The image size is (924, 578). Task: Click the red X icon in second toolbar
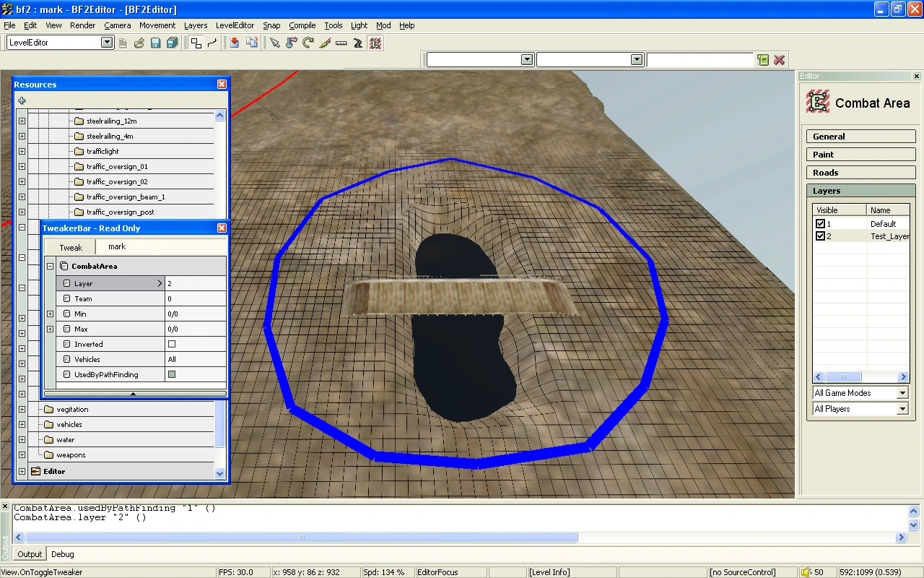point(780,60)
